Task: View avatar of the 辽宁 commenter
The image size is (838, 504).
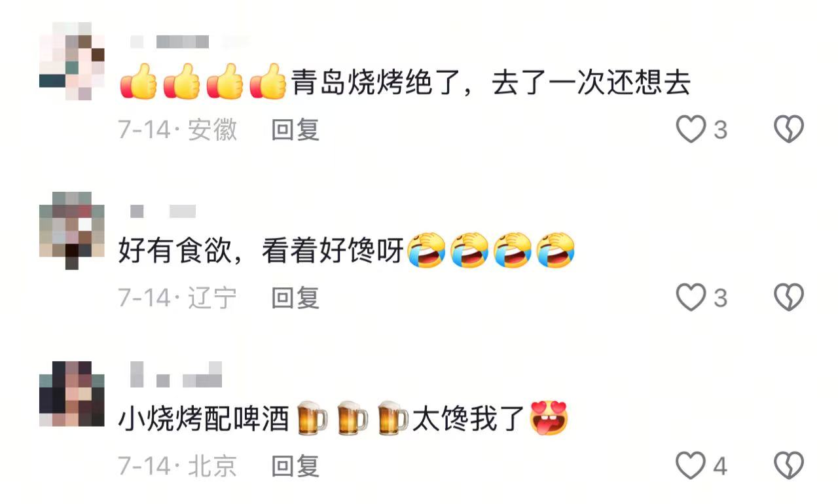Action: pos(72,230)
